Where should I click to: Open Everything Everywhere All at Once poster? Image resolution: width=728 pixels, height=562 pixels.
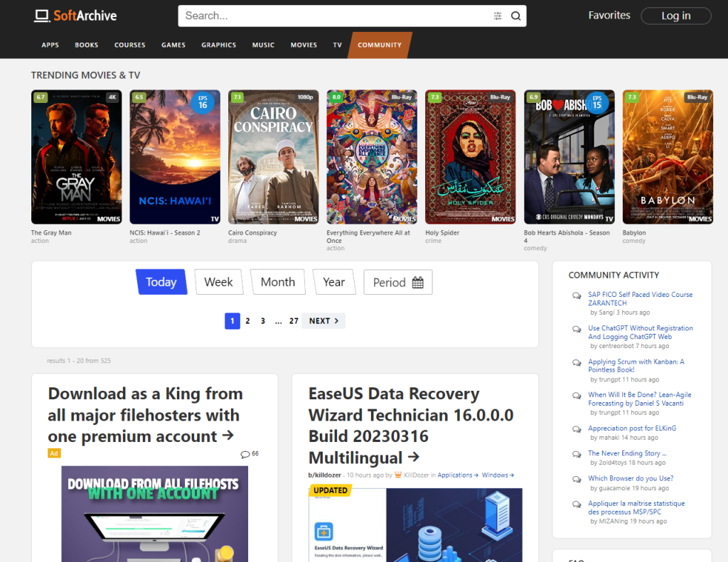tap(372, 157)
